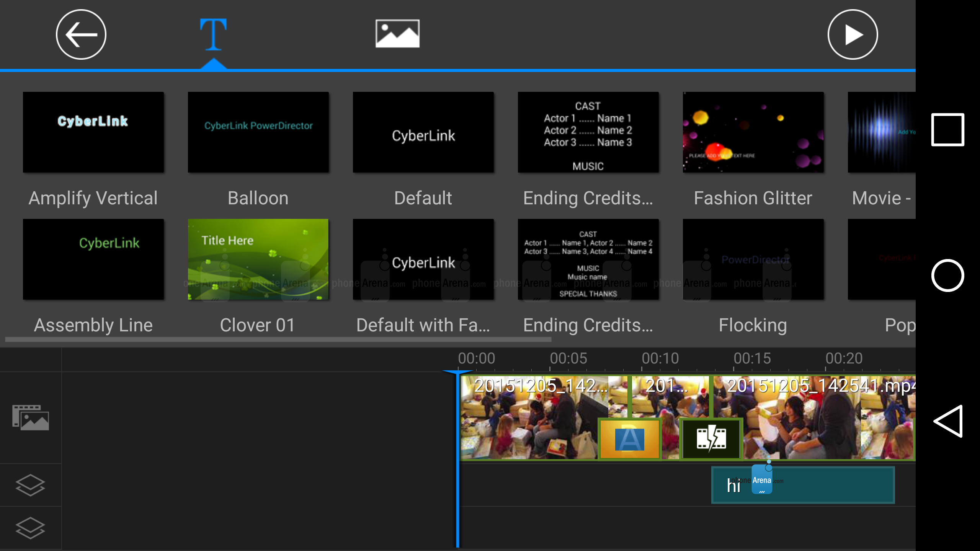This screenshot has height=551, width=980.
Task: Tap the second overlay layer track icon
Action: coord(30,528)
